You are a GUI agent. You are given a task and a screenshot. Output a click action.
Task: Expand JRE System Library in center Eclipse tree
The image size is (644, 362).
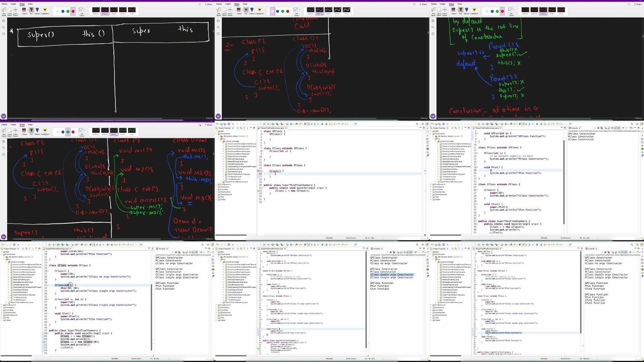(218, 136)
